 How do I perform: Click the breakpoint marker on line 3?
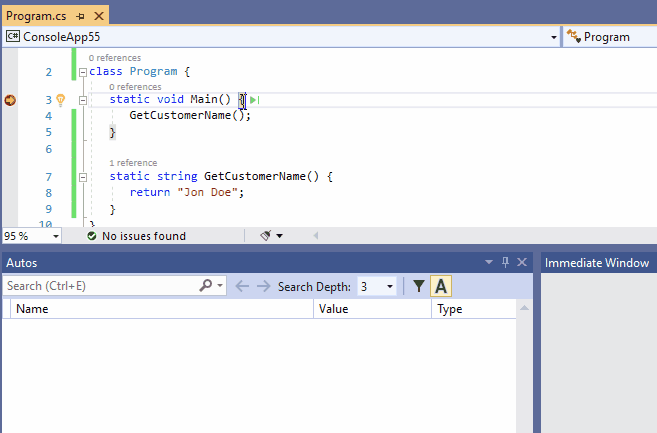point(11,100)
